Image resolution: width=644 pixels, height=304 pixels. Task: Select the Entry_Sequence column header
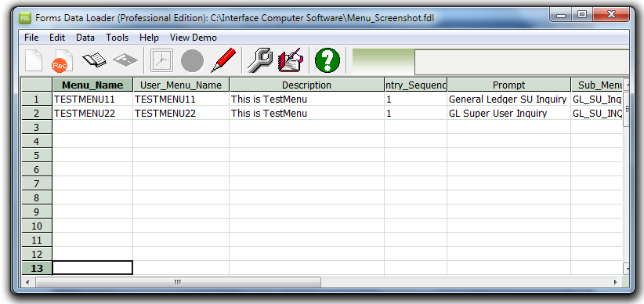[x=416, y=85]
